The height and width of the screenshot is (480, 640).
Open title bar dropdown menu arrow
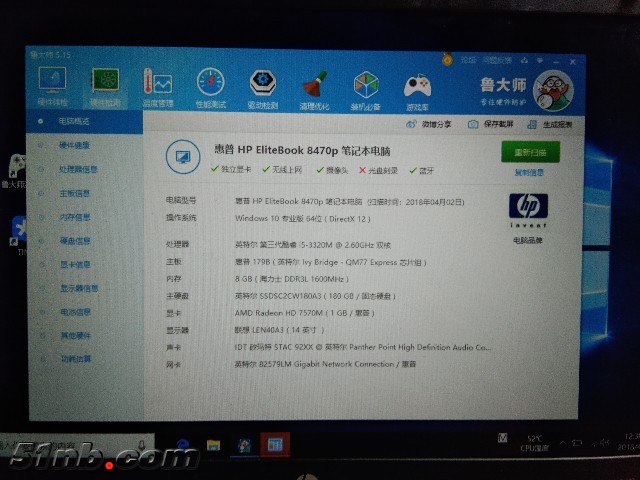point(540,60)
